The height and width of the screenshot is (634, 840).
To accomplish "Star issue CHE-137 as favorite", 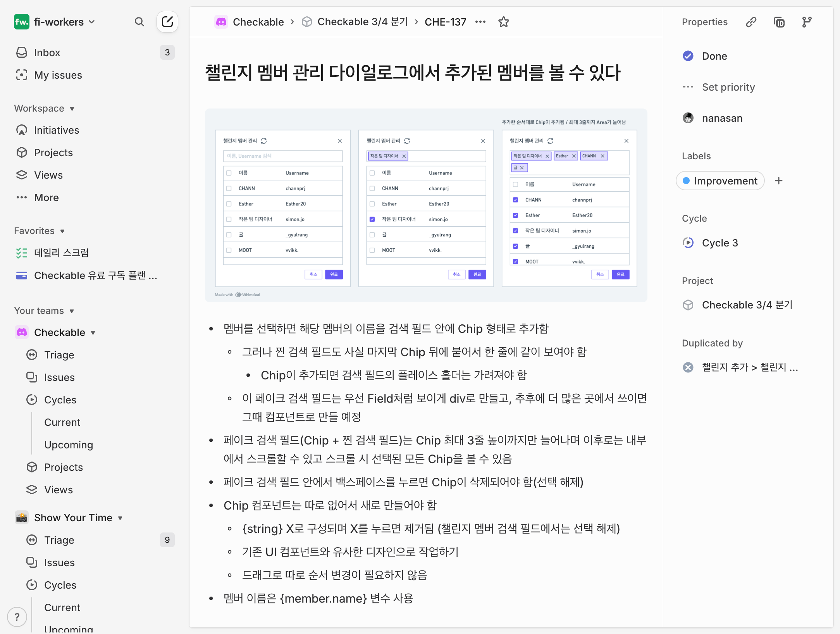I will click(x=503, y=22).
